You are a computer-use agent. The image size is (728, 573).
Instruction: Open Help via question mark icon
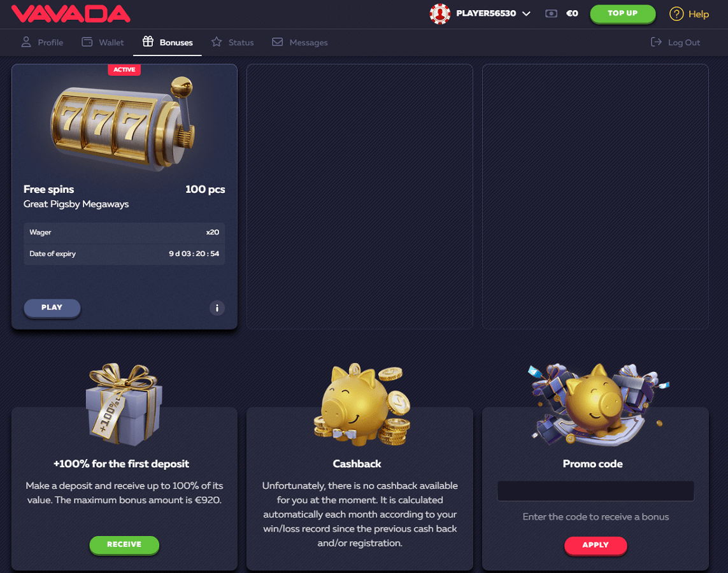[676, 14]
